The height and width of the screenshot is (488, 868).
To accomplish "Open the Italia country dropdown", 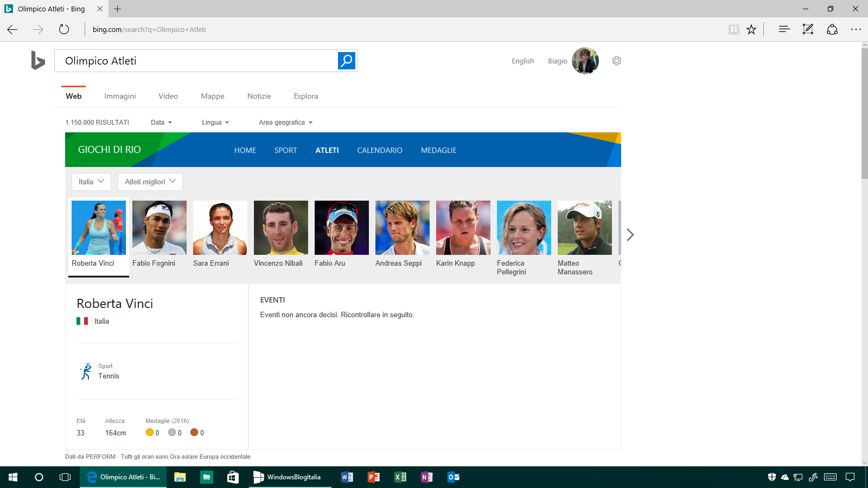I will tap(91, 182).
